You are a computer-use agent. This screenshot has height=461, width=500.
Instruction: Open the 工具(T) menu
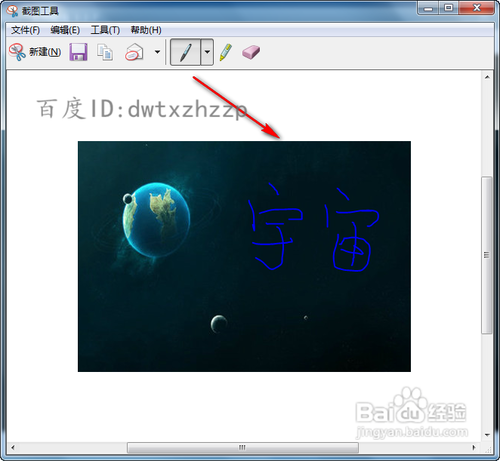click(x=105, y=30)
